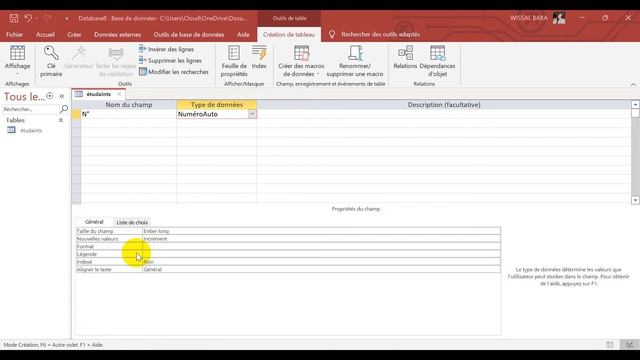Click the Aligner le texte value Général

(x=321, y=270)
